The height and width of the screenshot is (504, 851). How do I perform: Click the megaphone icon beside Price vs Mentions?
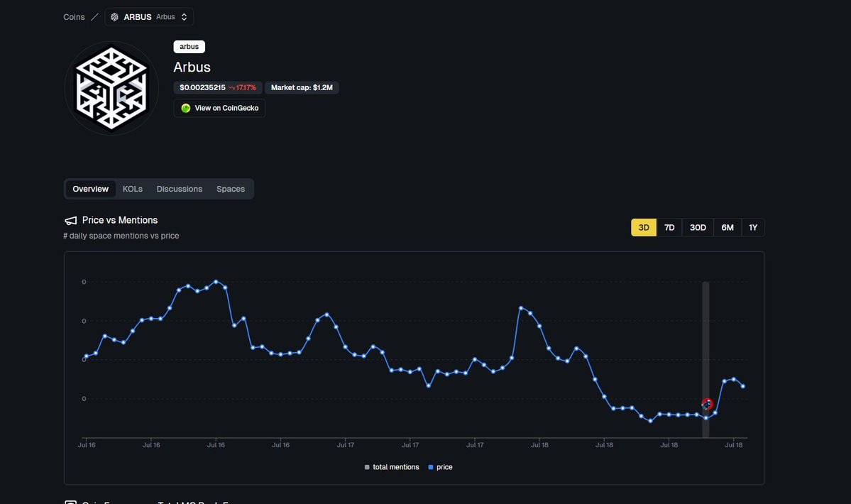pyautogui.click(x=70, y=221)
